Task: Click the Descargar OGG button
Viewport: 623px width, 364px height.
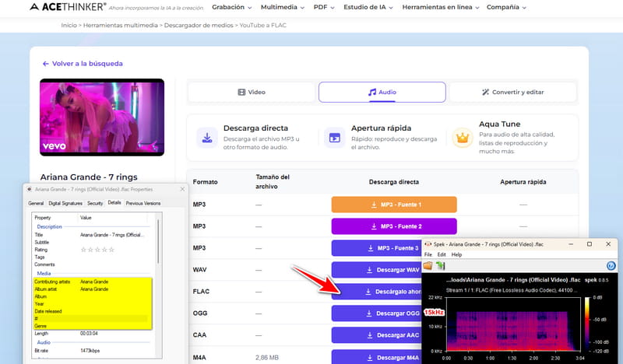Action: [x=376, y=313]
